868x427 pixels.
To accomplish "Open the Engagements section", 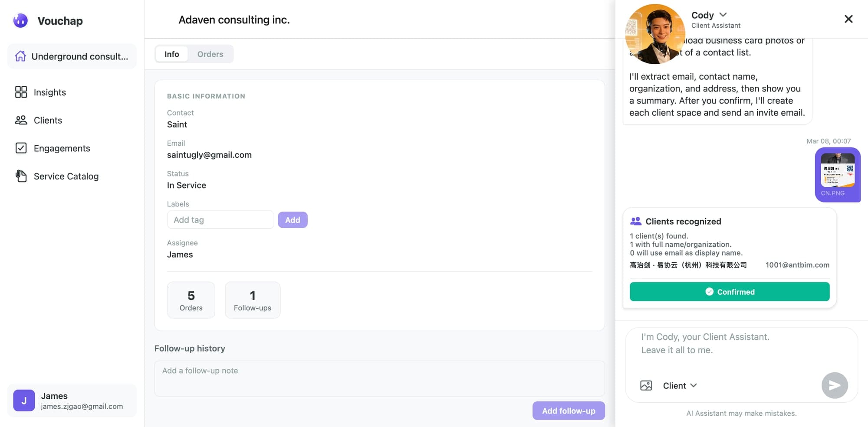I will pos(62,148).
